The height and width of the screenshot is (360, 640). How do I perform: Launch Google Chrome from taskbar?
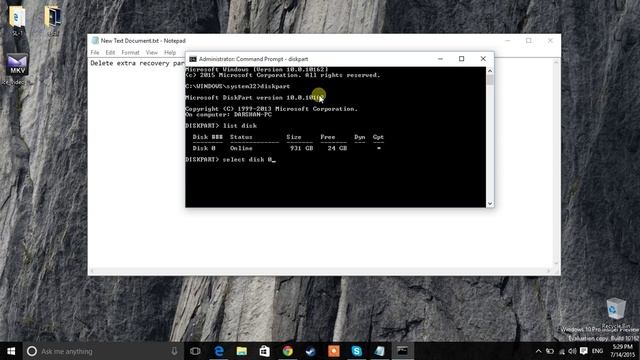(288, 351)
